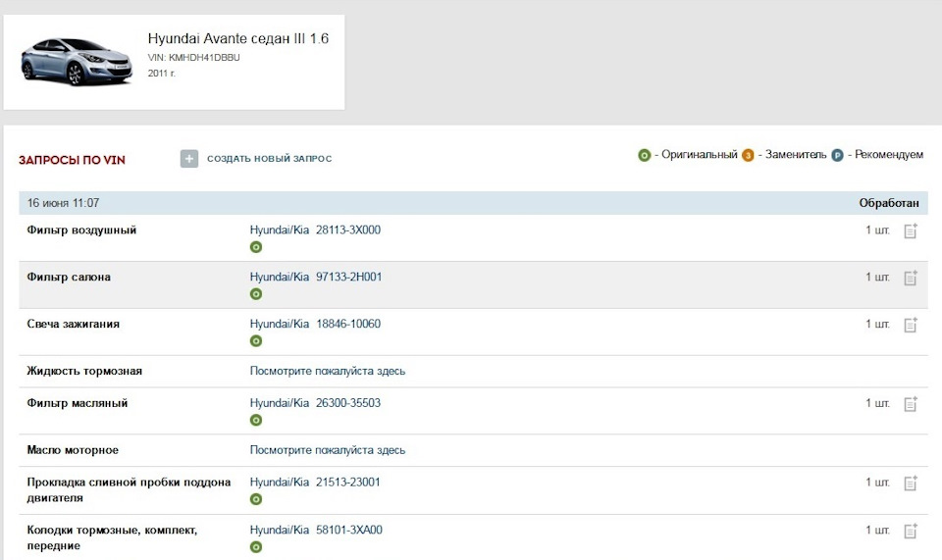Viewport: 942px width, 560px height.
Task: Open part link Hyundai/Kia 28113-3X000
Action: (315, 229)
